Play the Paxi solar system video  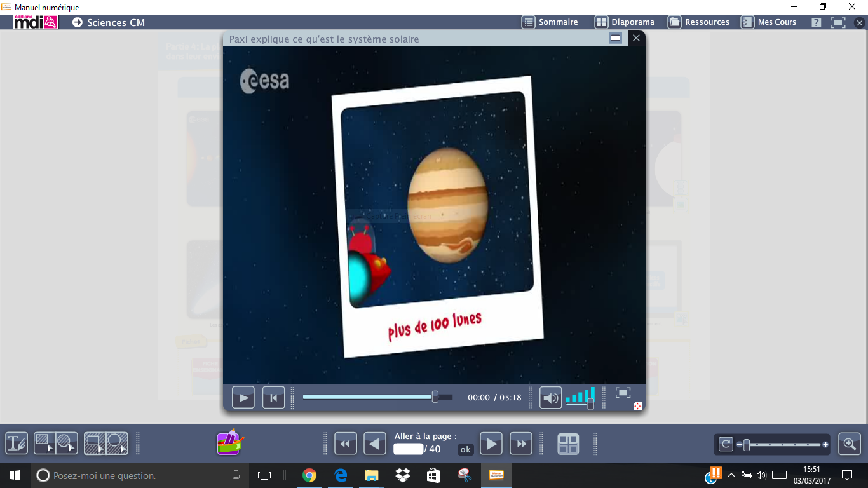tap(243, 398)
